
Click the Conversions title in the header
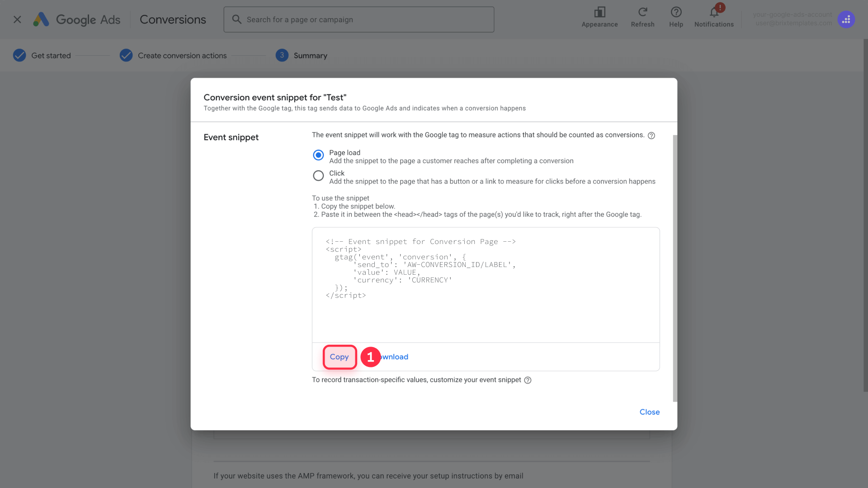[x=172, y=19]
